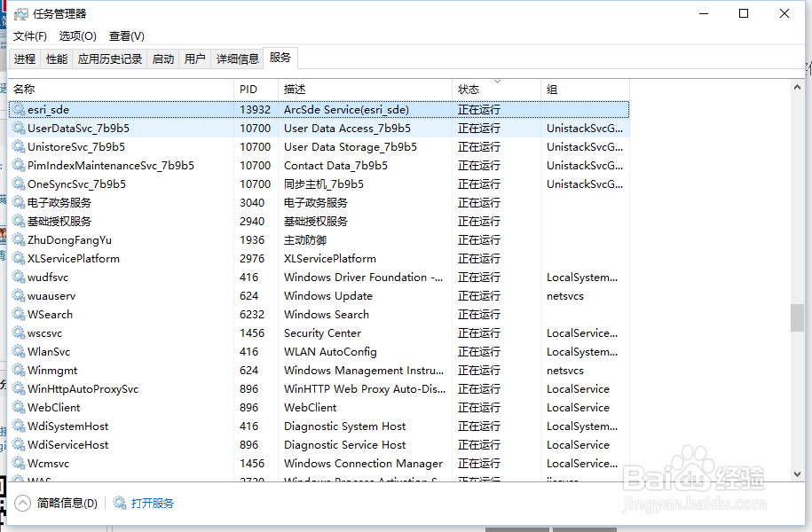Click the ZhuDongFangYu service gear icon
812x532 pixels.
16,239
